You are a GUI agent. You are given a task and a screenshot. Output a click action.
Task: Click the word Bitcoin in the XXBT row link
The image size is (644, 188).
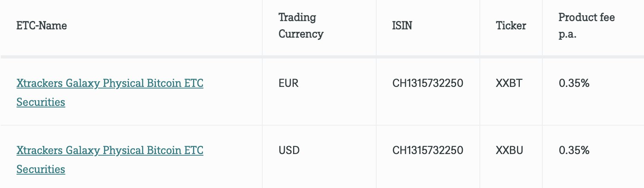coord(163,83)
